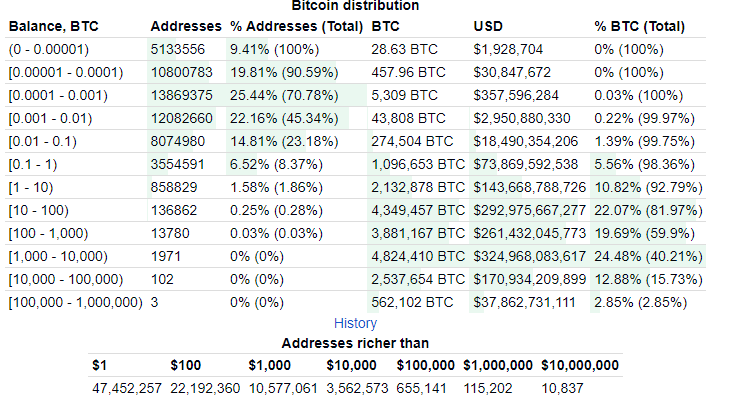Click the '4,824,410 BTC' cell
The image size is (755, 409).
click(x=416, y=256)
